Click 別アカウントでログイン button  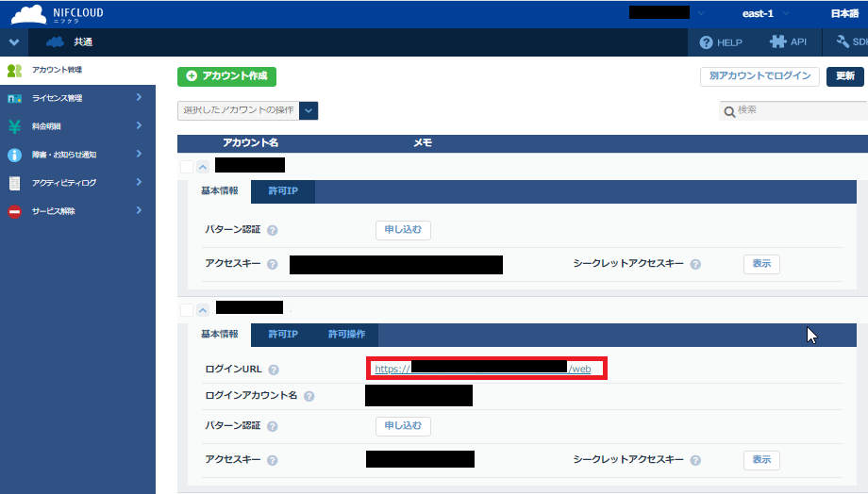tap(759, 76)
